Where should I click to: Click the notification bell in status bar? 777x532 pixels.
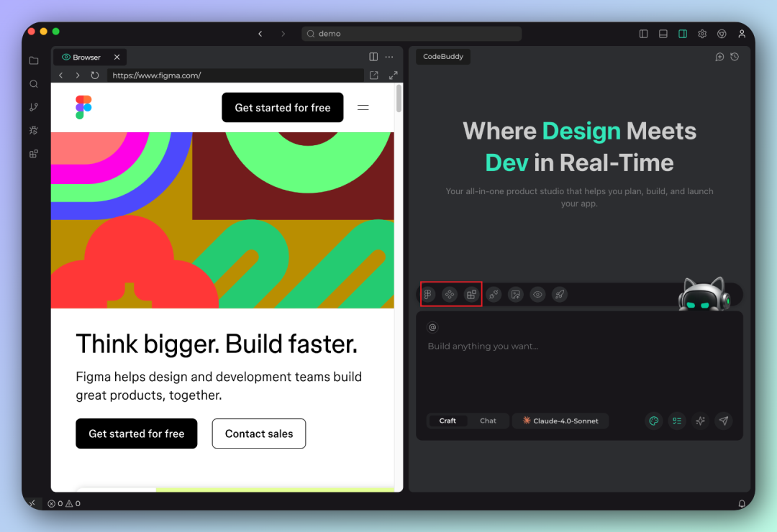point(742,503)
